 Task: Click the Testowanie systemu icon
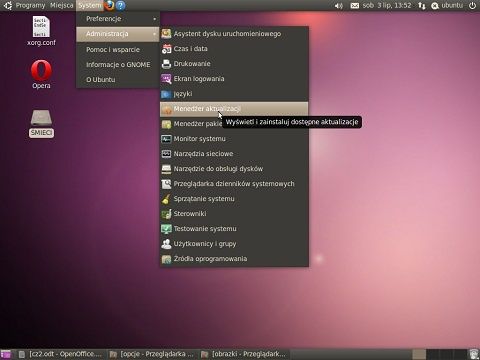(166, 229)
